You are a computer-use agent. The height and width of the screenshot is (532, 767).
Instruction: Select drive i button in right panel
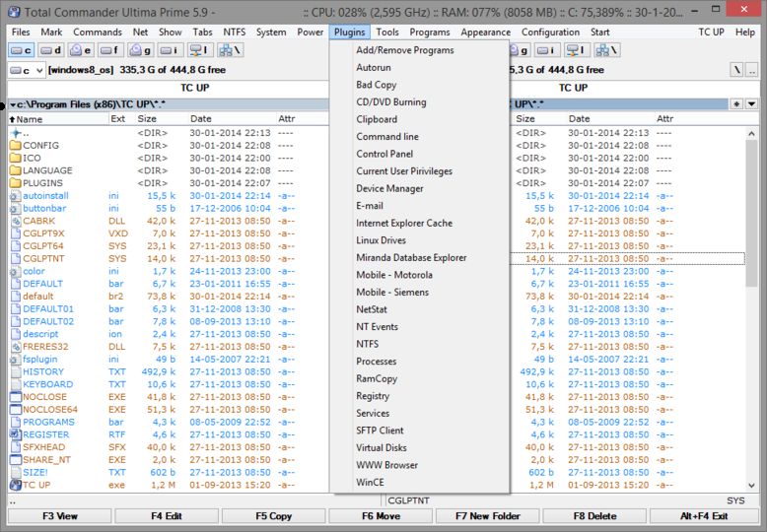pyautogui.click(x=547, y=50)
